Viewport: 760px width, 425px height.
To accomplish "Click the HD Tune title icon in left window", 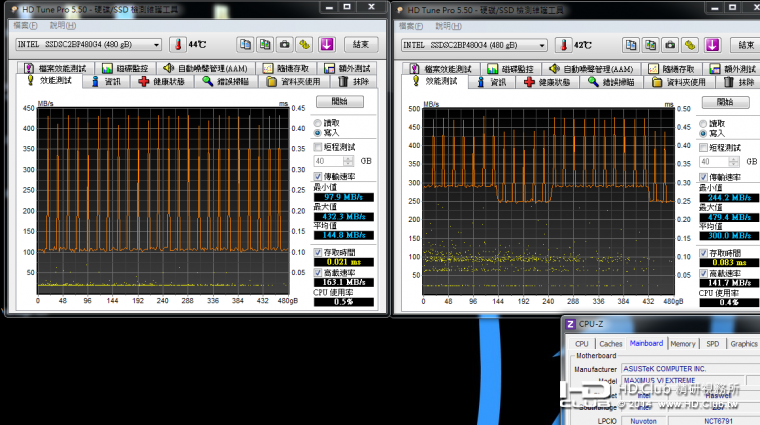I will 14,9.
